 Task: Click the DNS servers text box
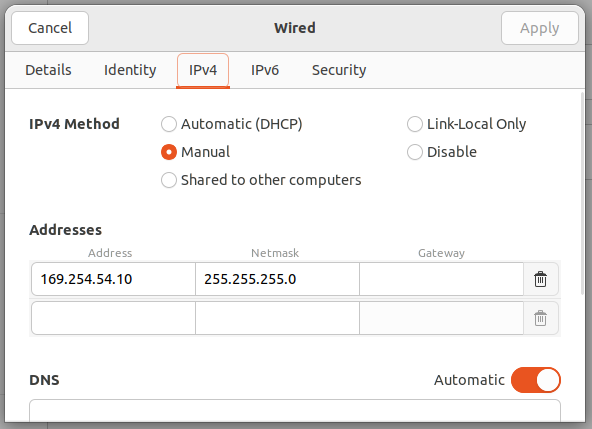[x=295, y=411]
